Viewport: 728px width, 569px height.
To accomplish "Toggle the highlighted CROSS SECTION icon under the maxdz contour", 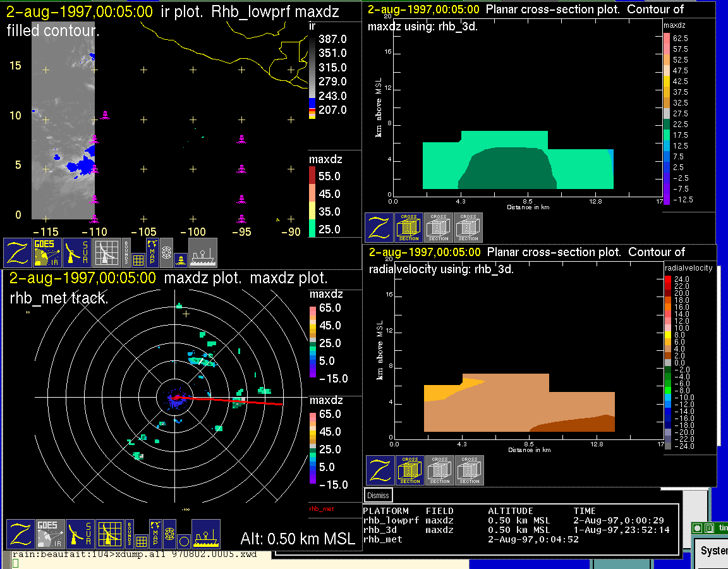I will [x=409, y=228].
